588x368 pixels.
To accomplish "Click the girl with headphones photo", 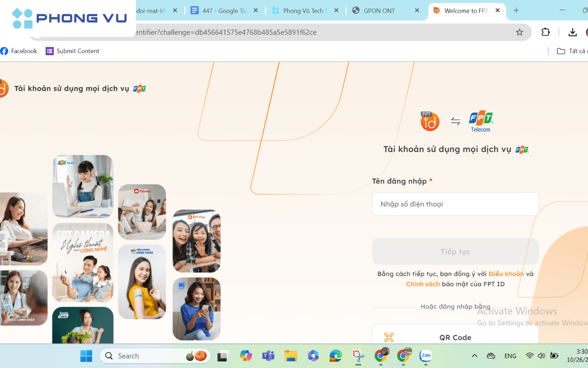I will [x=83, y=186].
